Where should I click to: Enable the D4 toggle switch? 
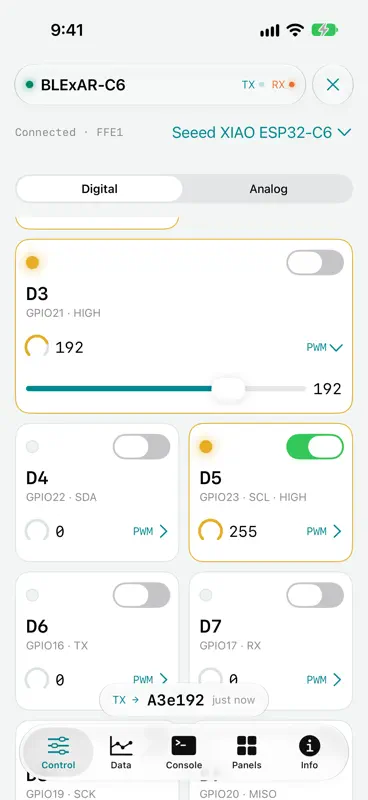point(141,446)
